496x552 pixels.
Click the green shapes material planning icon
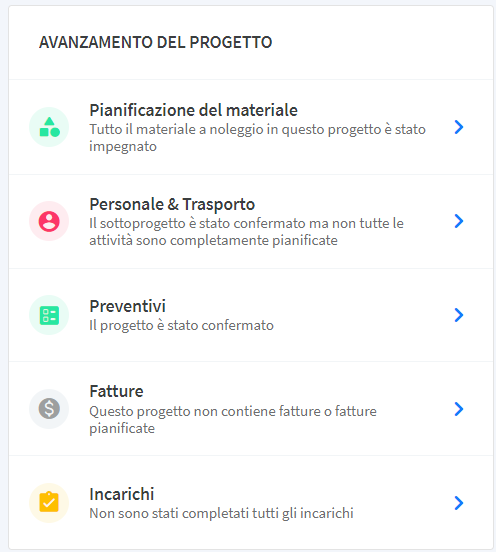pos(49,127)
